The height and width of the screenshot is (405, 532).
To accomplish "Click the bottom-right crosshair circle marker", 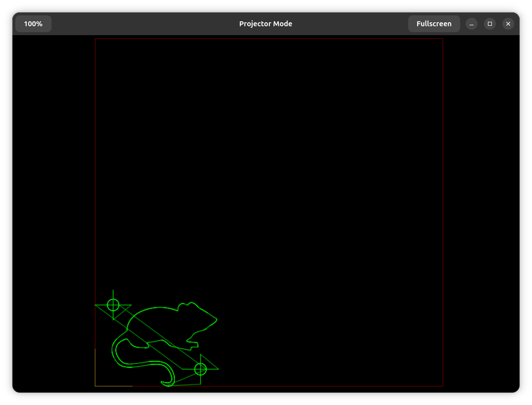I will click(x=201, y=368).
